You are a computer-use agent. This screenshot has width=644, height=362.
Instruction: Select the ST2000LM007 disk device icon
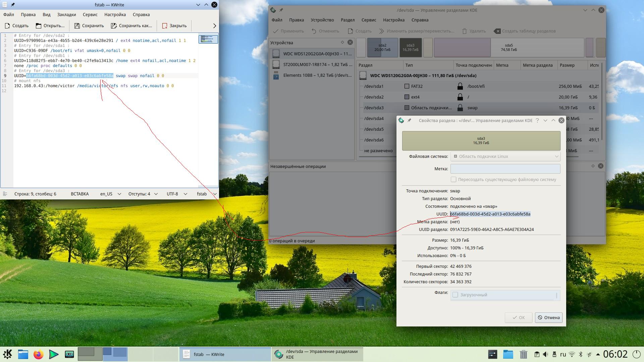[276, 64]
